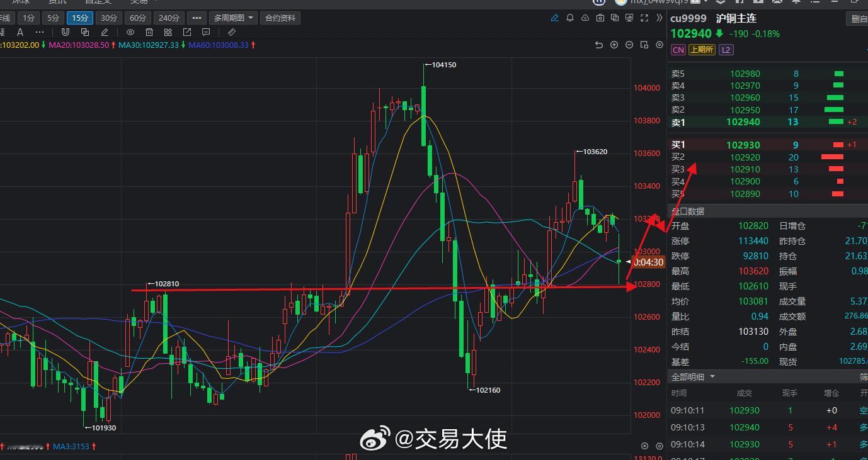Enter fullscreen chart mode

(645, 18)
